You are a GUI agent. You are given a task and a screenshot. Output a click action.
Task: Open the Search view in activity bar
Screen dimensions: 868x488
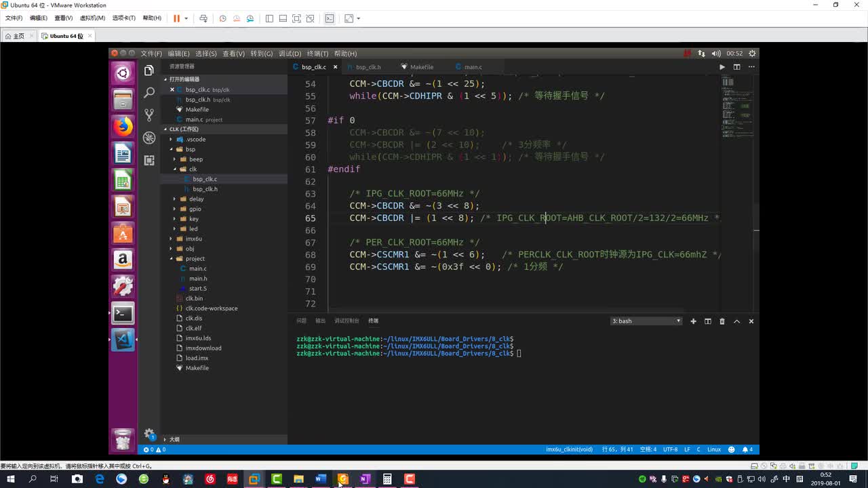(149, 93)
